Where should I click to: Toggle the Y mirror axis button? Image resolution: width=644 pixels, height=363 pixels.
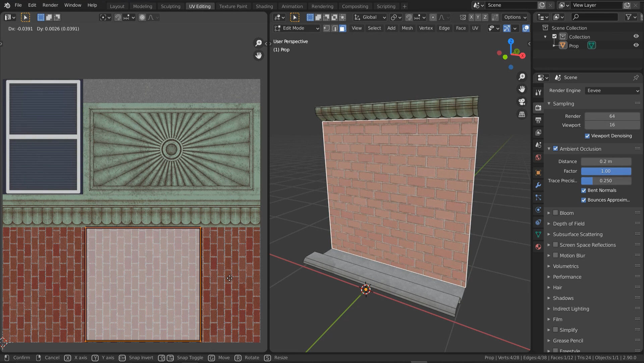(478, 17)
